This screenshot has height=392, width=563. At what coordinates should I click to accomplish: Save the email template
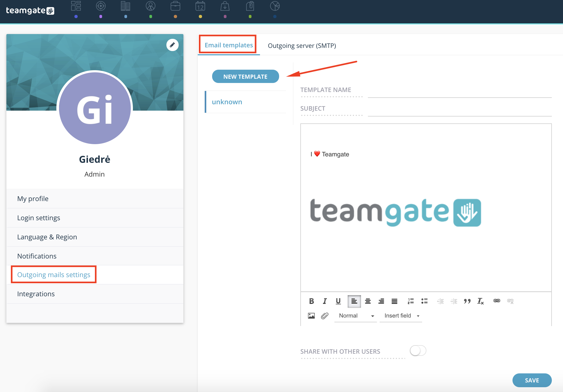click(532, 380)
